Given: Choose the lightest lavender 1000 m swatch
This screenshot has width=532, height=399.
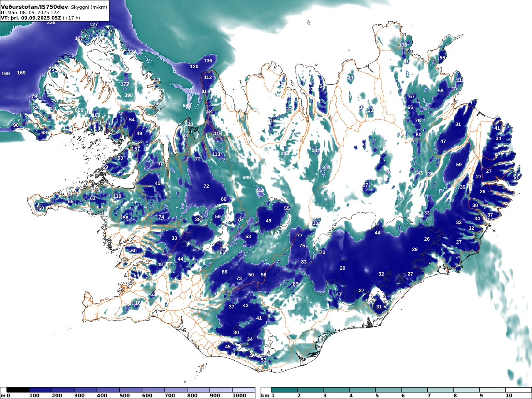Looking at the screenshot, I should click(x=244, y=390).
